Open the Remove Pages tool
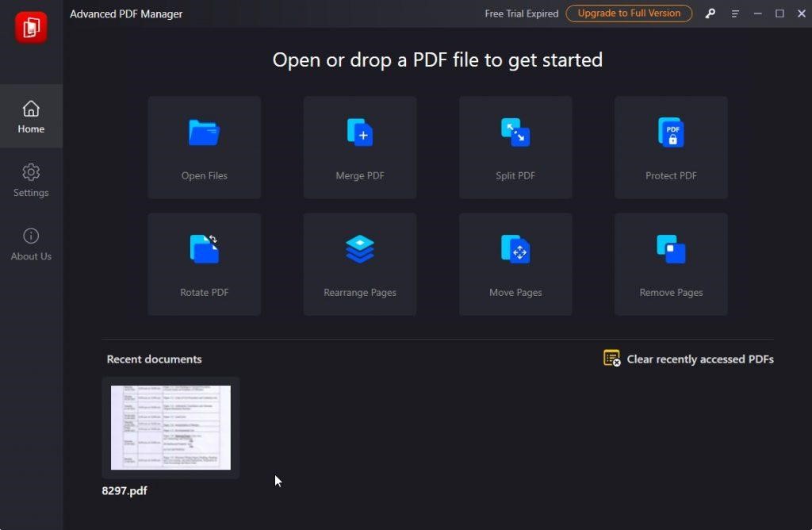The width and height of the screenshot is (812, 530). point(670,263)
